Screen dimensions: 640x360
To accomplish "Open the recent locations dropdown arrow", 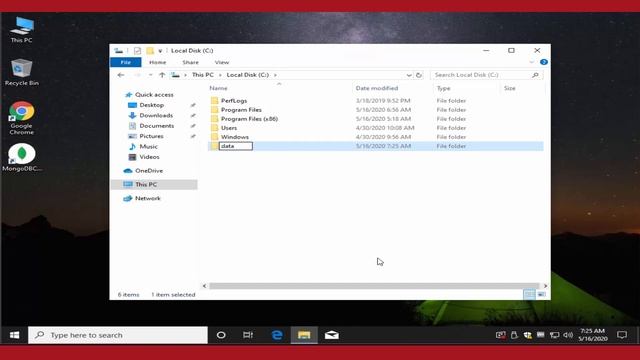I will click(x=150, y=75).
